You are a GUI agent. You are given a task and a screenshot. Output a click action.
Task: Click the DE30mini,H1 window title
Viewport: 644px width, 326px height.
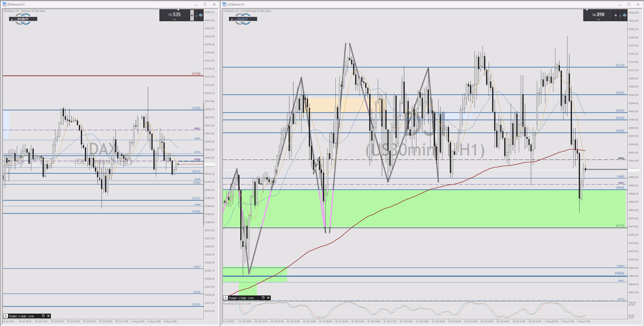[16, 5]
